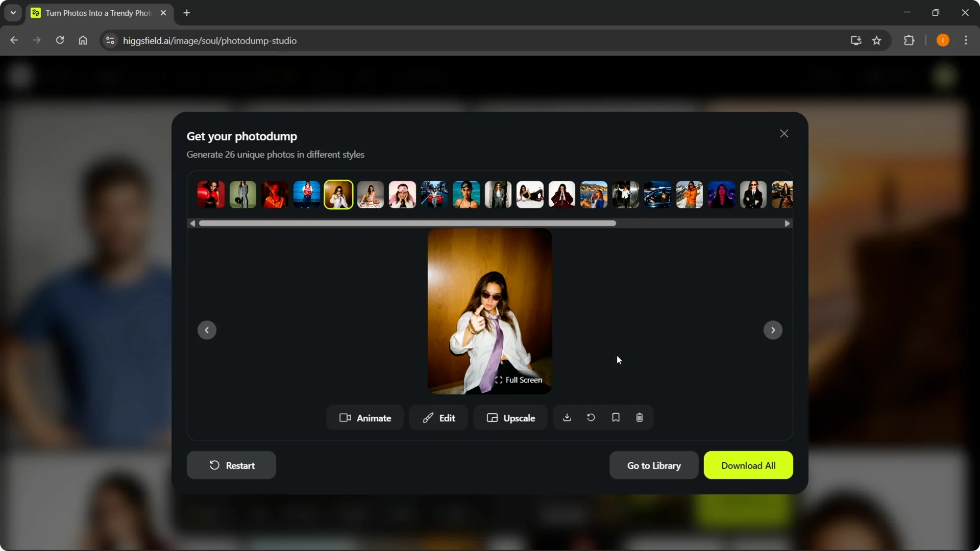Open Full Screen view of the photo
The height and width of the screenshot is (551, 980).
pos(519,380)
